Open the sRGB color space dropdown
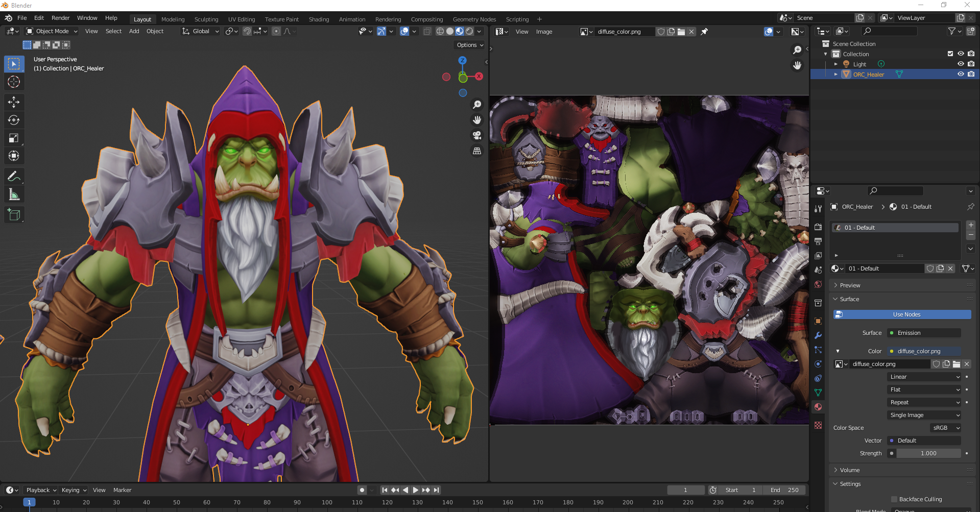Screen dimensions: 980x512 pyautogui.click(x=945, y=428)
